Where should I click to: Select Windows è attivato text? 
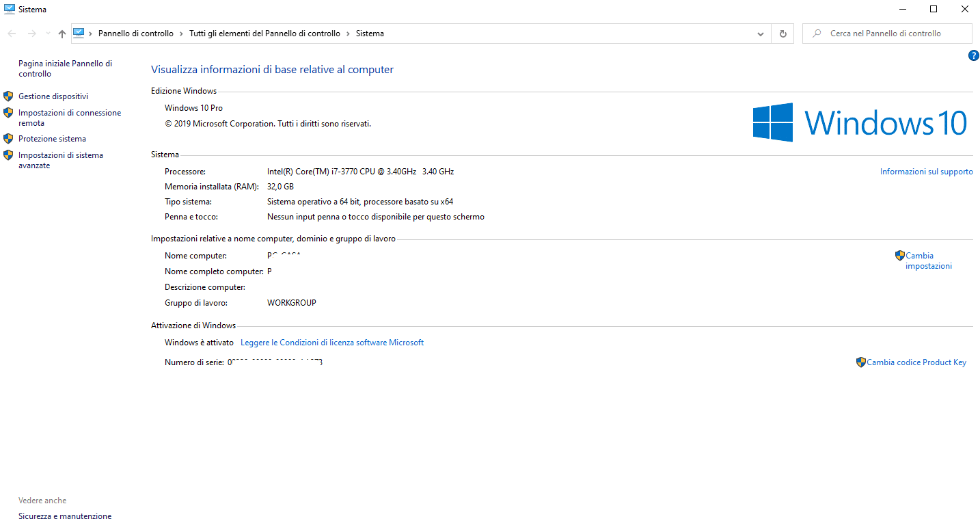(199, 343)
